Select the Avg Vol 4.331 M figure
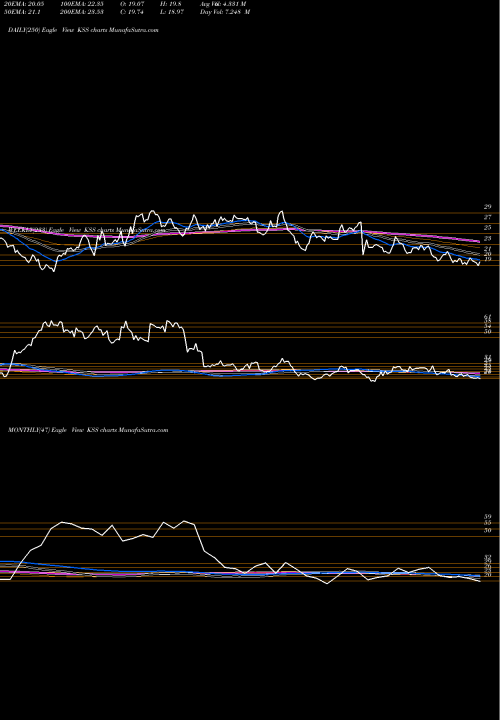This screenshot has width=500, height=720. point(223,4)
